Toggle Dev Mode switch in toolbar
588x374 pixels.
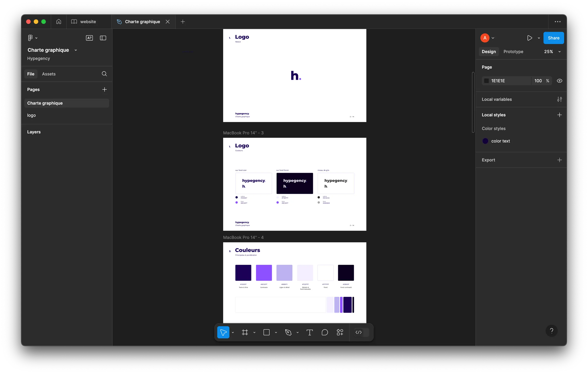point(361,332)
